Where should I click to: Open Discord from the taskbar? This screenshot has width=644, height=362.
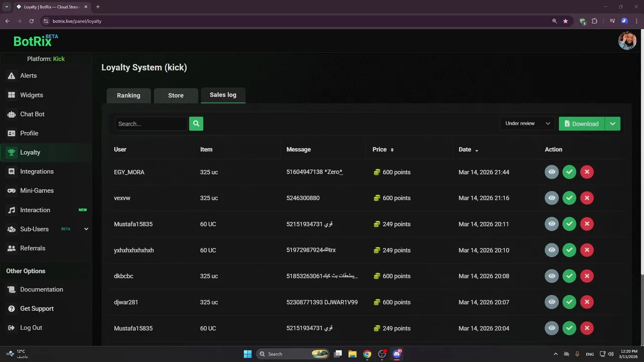(396, 354)
